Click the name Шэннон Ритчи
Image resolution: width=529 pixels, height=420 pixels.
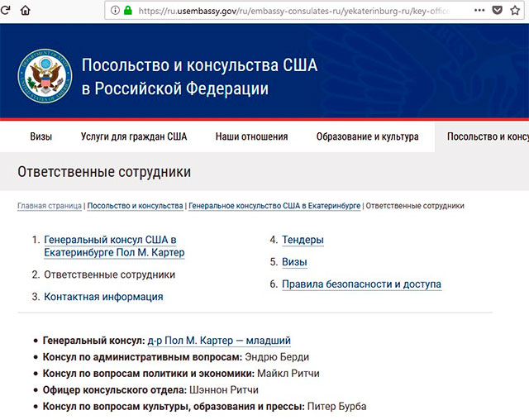[224, 390]
